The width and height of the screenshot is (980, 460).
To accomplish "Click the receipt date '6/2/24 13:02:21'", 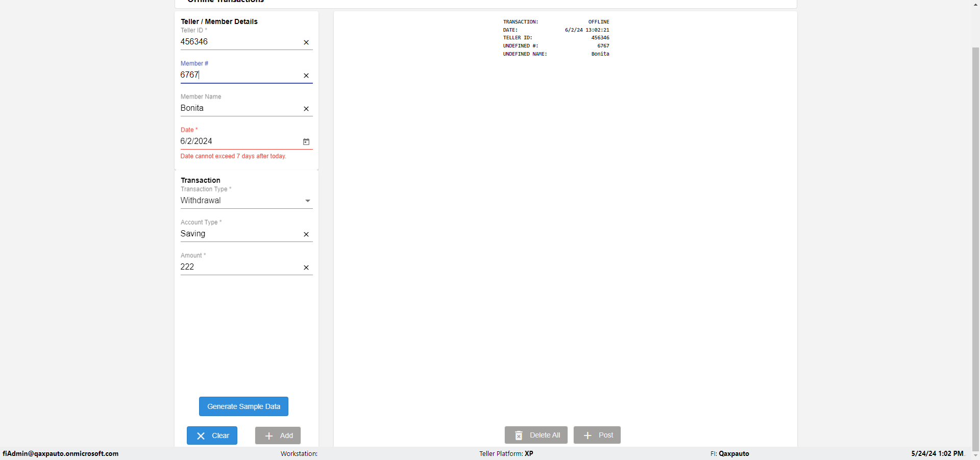I will (587, 30).
